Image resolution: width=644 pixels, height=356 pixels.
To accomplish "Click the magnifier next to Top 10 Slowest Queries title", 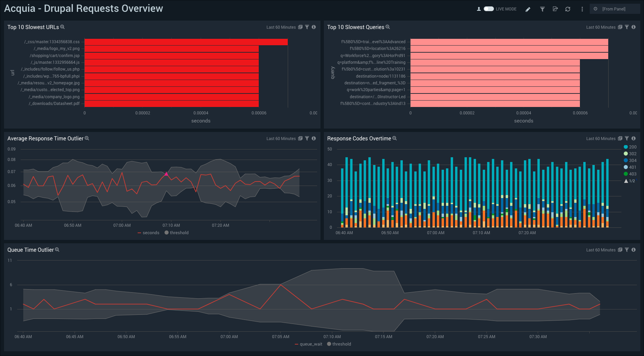I will coord(388,27).
